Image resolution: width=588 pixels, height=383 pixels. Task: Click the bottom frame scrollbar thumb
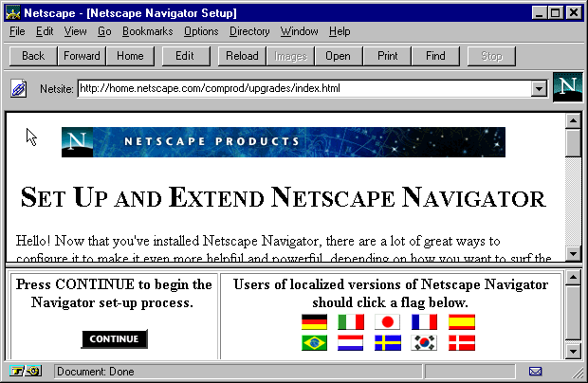point(574,313)
